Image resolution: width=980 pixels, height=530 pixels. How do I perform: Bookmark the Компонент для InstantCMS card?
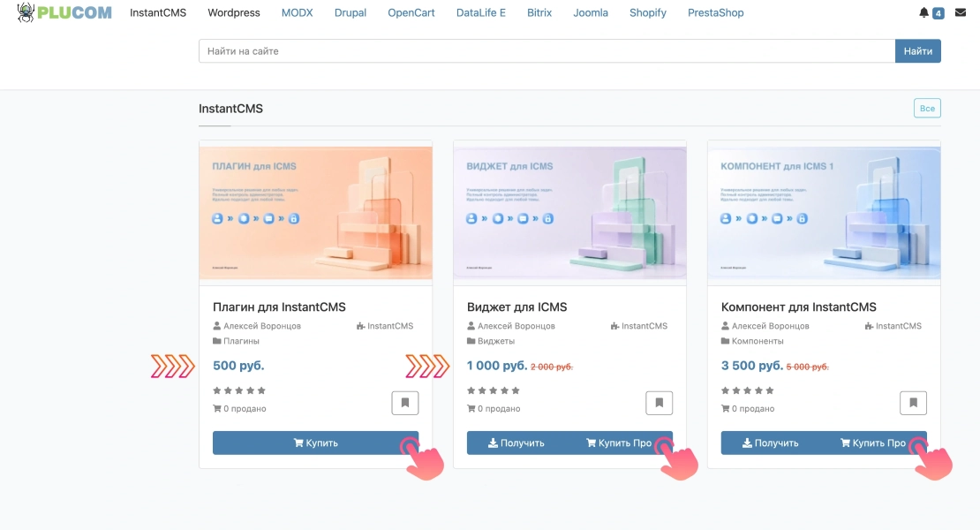click(913, 403)
